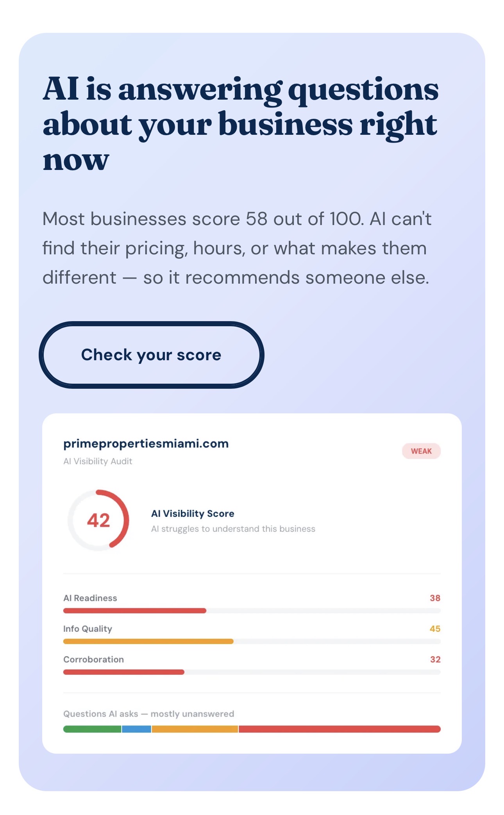The height and width of the screenshot is (815, 504).
Task: Click the orange segment of the questions bar
Action: tap(195, 729)
